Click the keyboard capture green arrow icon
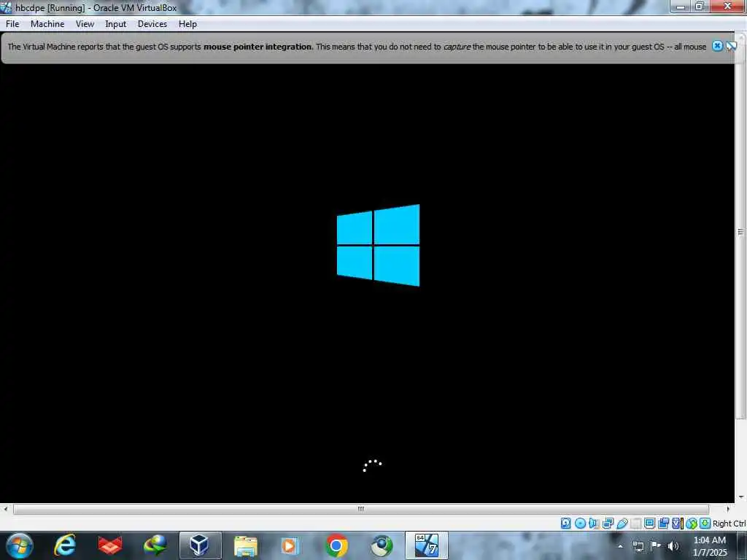Viewport: 747px width, 560px height. (x=705, y=524)
